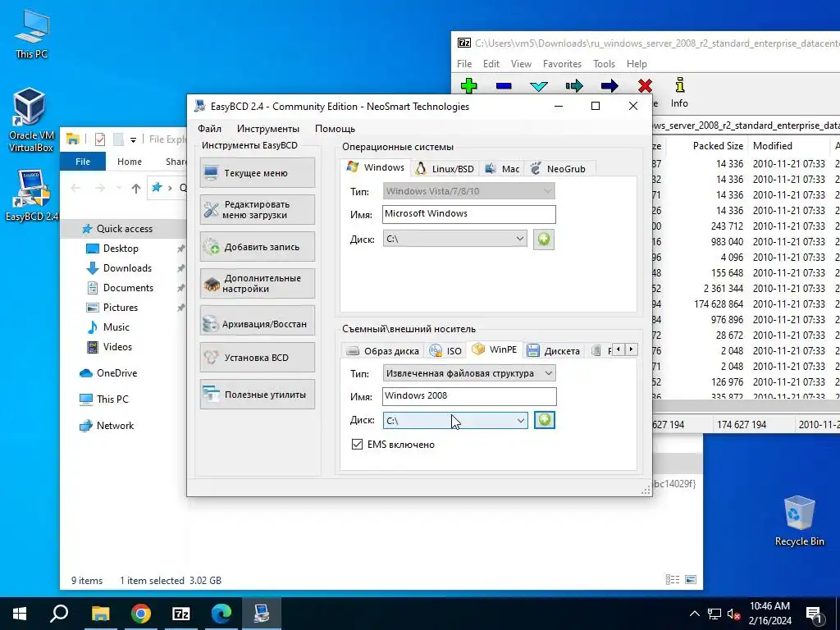Select Quick access in File Explorer tree
Viewport: 840px width, 630px height.
(x=125, y=229)
